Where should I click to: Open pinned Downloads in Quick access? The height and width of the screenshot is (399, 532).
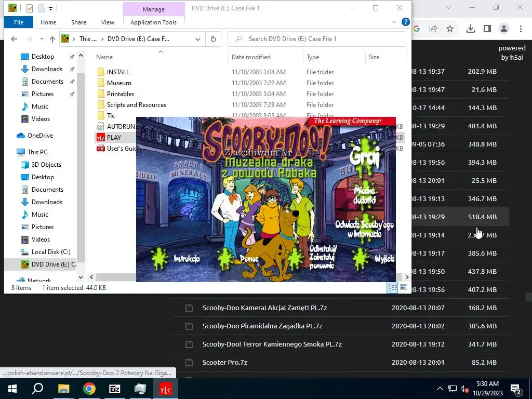tap(47, 69)
